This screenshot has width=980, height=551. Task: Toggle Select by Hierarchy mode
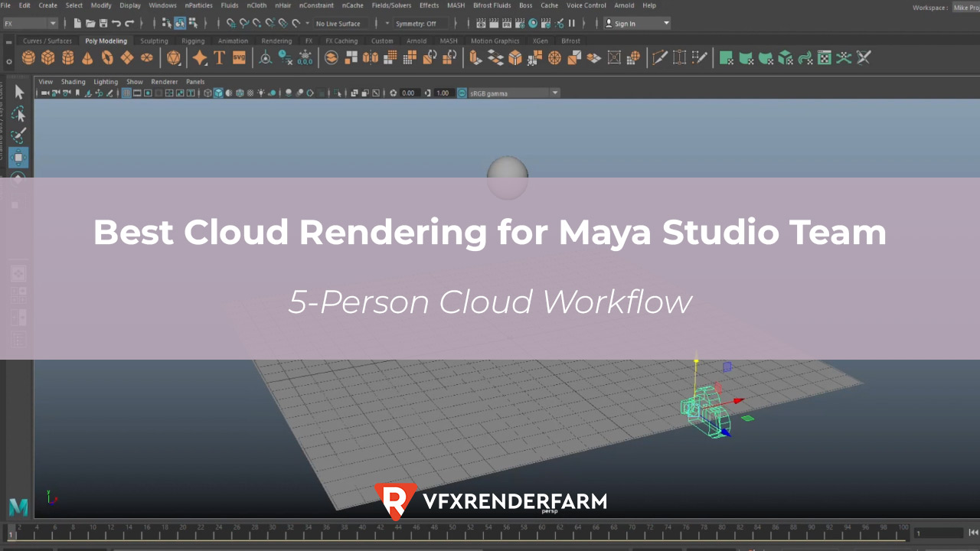[167, 23]
